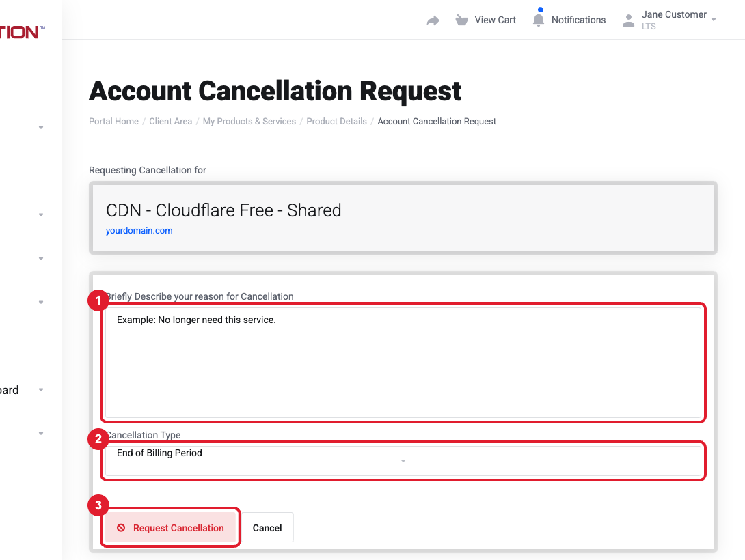
Task: Click the logo in the sidebar
Action: tap(23, 32)
